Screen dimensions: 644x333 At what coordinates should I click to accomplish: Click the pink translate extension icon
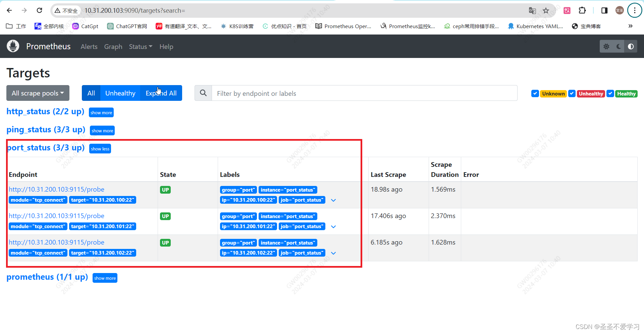tap(567, 10)
